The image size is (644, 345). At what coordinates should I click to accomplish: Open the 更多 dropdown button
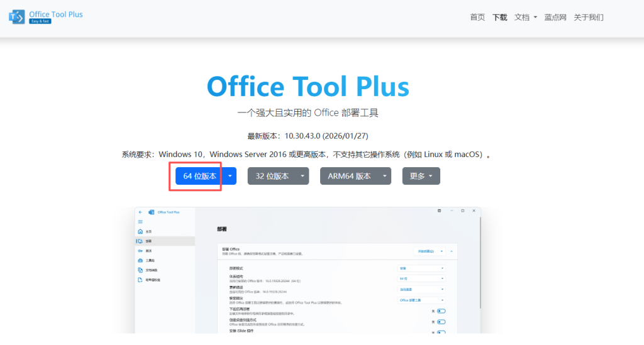[421, 176]
